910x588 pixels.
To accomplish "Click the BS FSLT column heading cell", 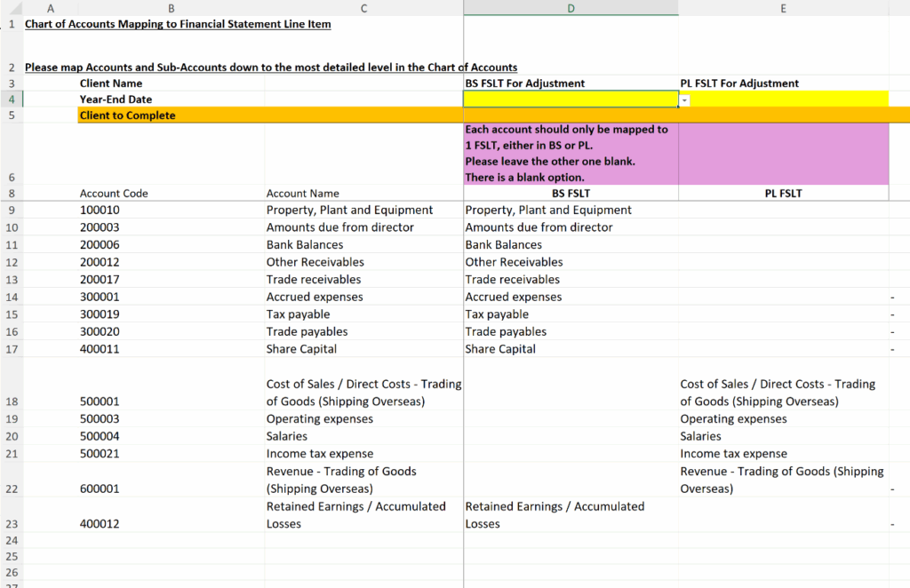I will coord(569,193).
